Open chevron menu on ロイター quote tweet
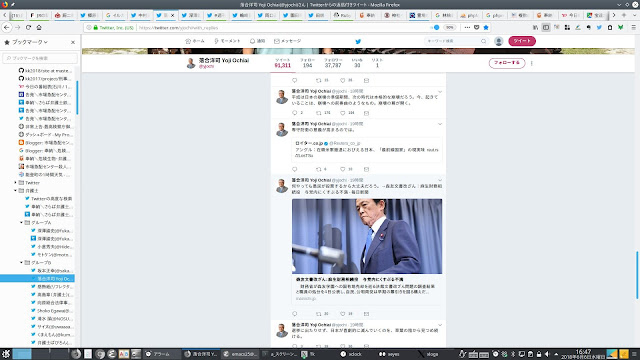The image size is (640, 360). 440,124
